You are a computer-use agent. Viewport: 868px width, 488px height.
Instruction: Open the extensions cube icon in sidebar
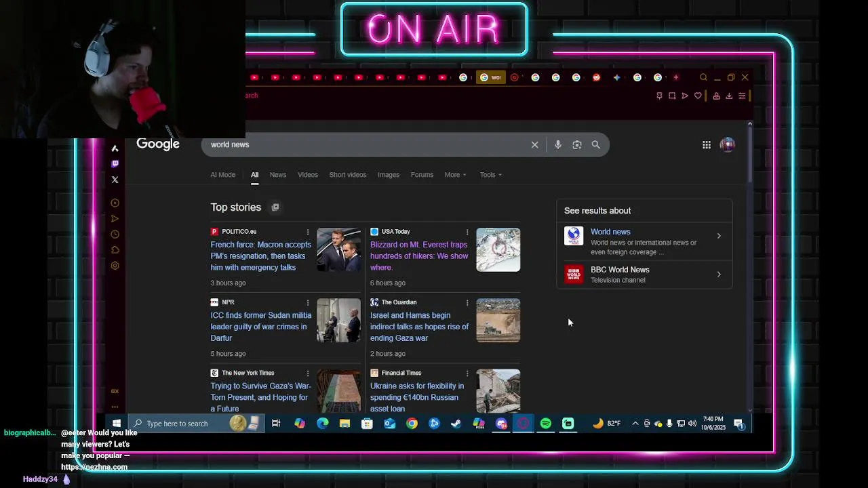point(115,249)
